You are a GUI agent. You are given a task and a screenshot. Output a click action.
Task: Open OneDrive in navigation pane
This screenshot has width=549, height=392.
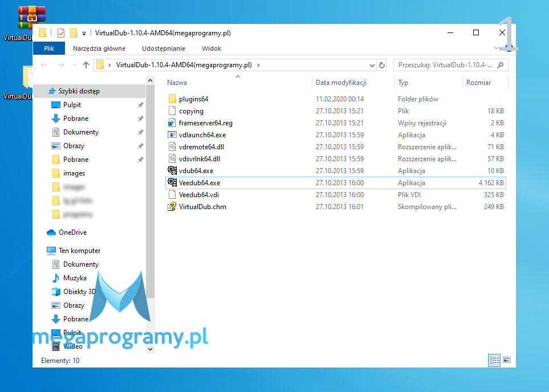coord(72,232)
